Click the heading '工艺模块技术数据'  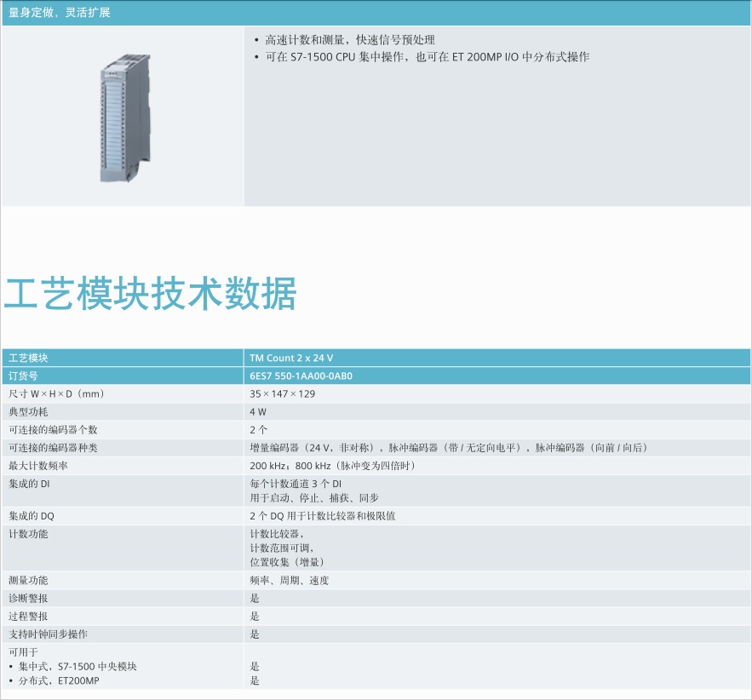click(x=150, y=293)
